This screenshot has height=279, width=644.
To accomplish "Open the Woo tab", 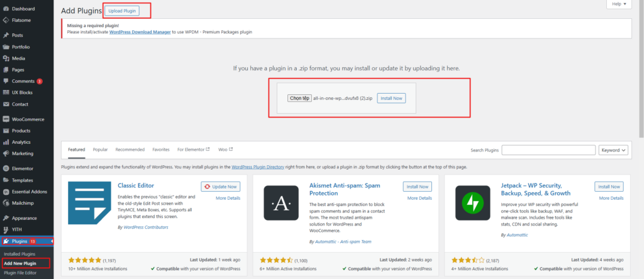I will (x=226, y=150).
